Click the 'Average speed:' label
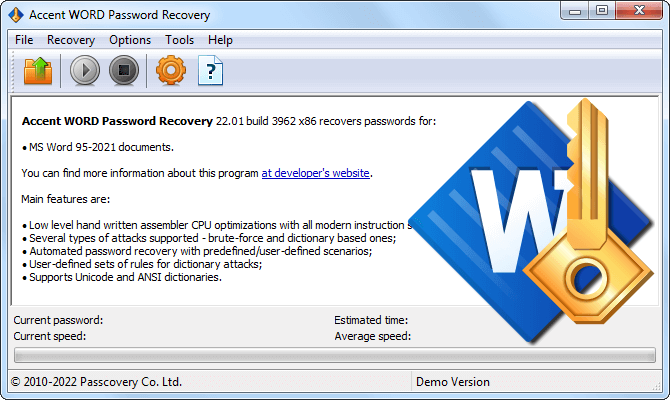Image resolution: width=670 pixels, height=400 pixels. click(373, 336)
